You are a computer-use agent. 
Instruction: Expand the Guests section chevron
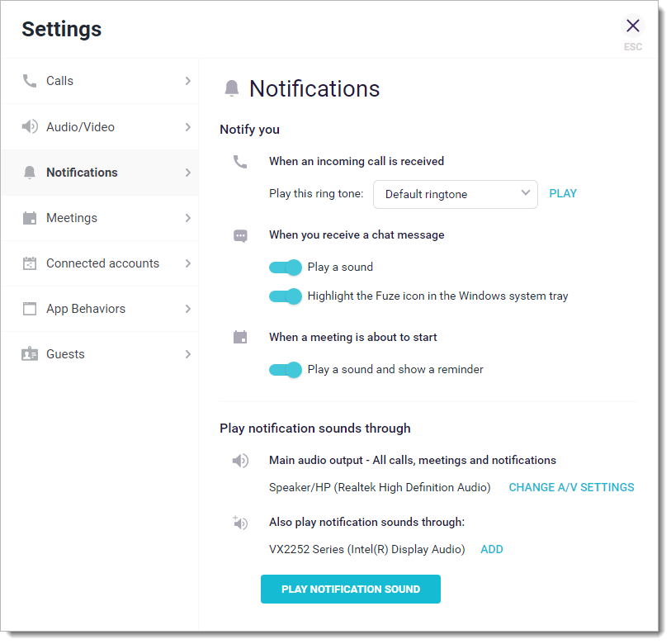tap(188, 354)
